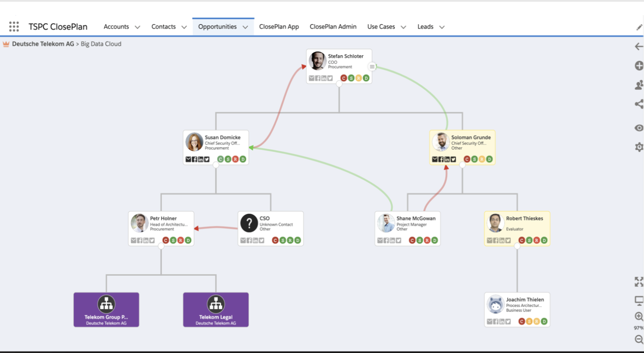Switch to the ClosePlan App tab

[x=279, y=27]
